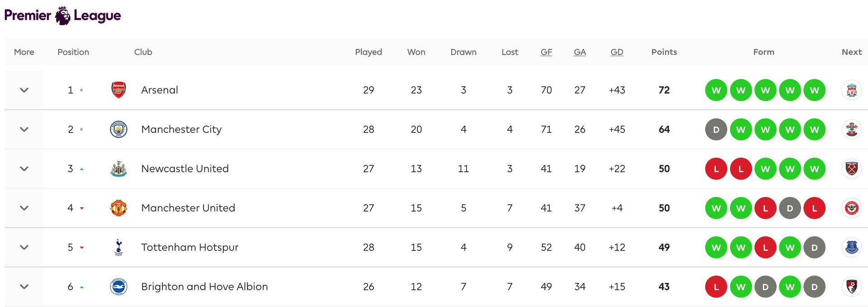Expand more info for Tottenham Hotspur

point(24,247)
